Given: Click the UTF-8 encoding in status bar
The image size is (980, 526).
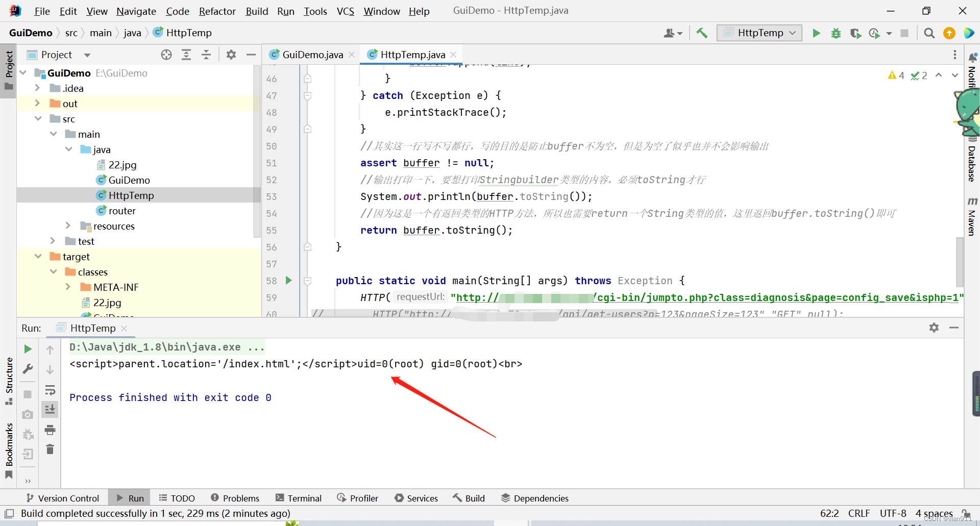Looking at the screenshot, I should tap(893, 513).
